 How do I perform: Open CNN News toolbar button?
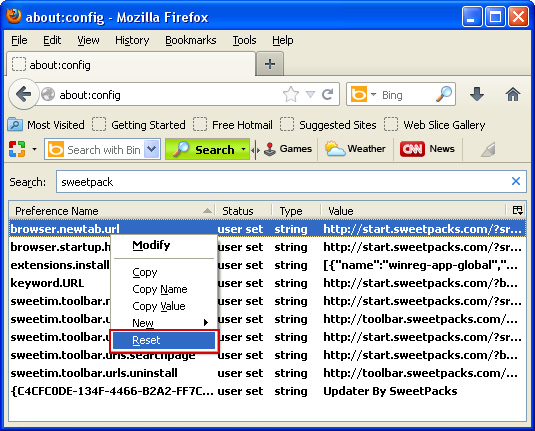[428, 149]
